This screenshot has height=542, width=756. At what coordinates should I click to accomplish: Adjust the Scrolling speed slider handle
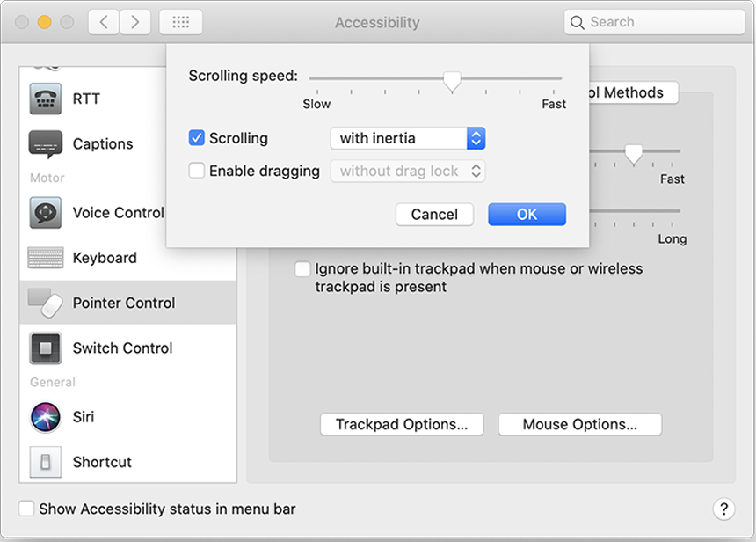point(453,81)
